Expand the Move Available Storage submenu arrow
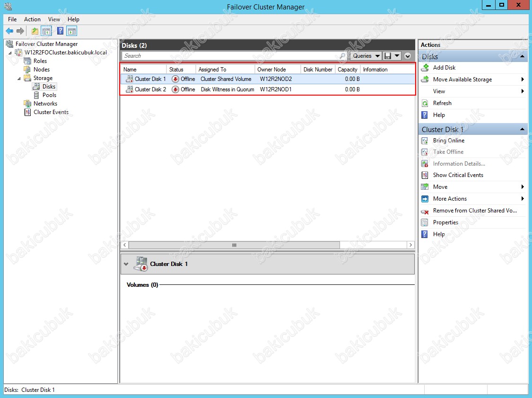This screenshot has height=398, width=532. pyautogui.click(x=523, y=80)
